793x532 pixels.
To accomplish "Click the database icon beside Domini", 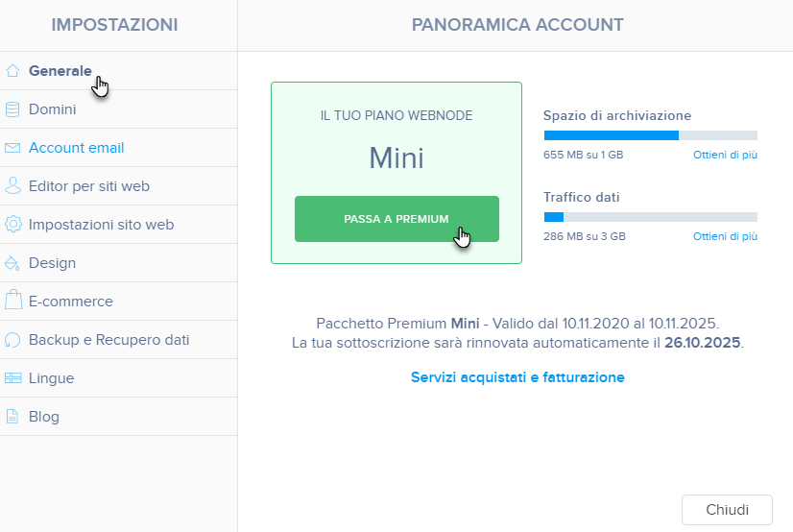I will point(12,109).
